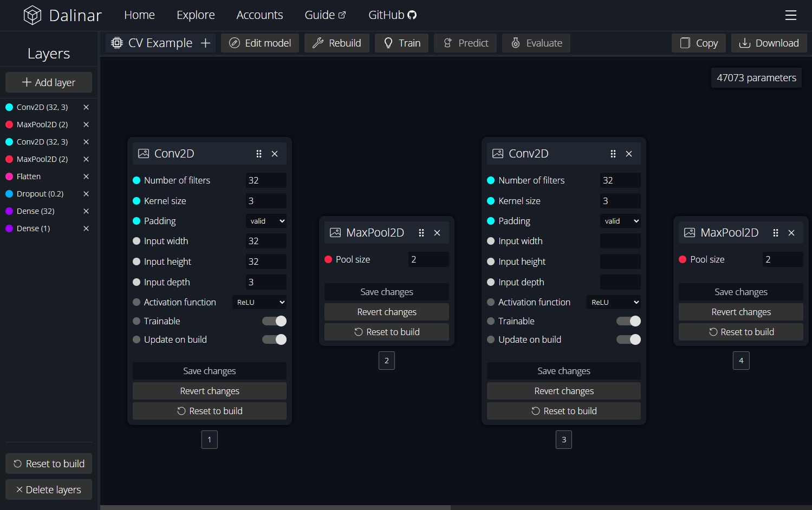Image resolution: width=812 pixels, height=510 pixels.
Task: Open the Padding dropdown on the first Conv2D
Action: (x=266, y=221)
